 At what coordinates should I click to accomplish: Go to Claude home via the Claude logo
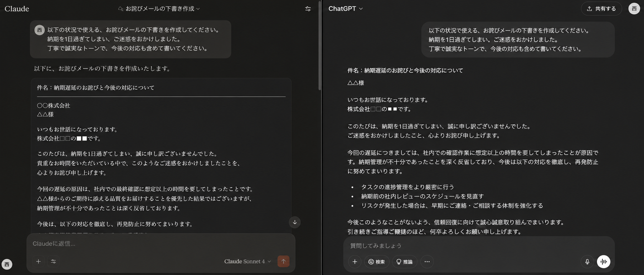tap(17, 9)
